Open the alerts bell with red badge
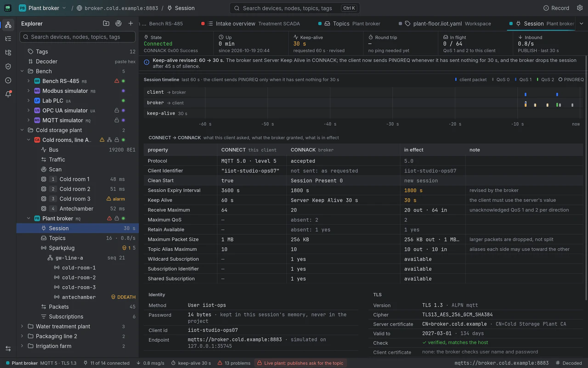This screenshot has width=588, height=368. click(8, 94)
